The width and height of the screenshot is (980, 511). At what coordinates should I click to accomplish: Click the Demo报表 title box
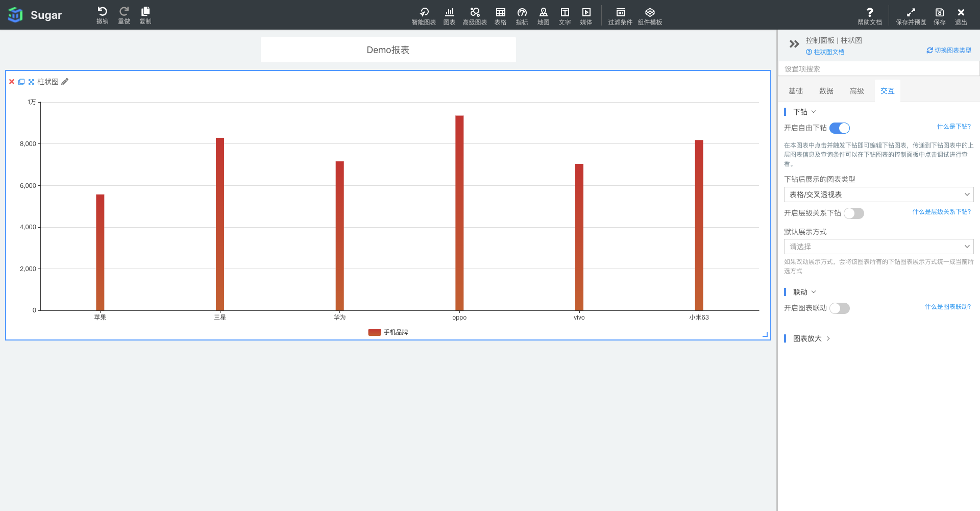point(388,50)
